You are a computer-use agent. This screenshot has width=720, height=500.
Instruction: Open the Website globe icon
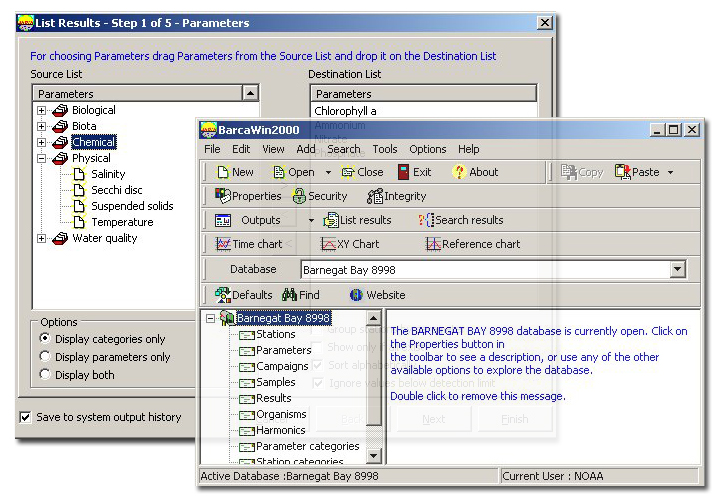356,295
